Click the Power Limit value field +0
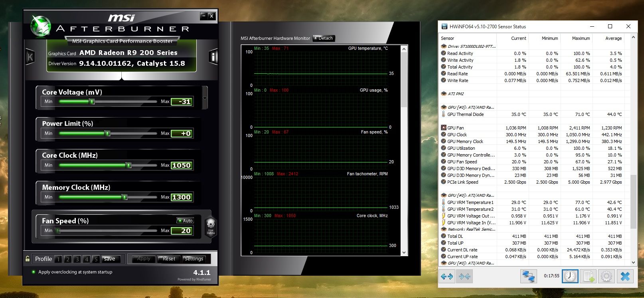Screen dimensions: 644x298 click(x=182, y=133)
